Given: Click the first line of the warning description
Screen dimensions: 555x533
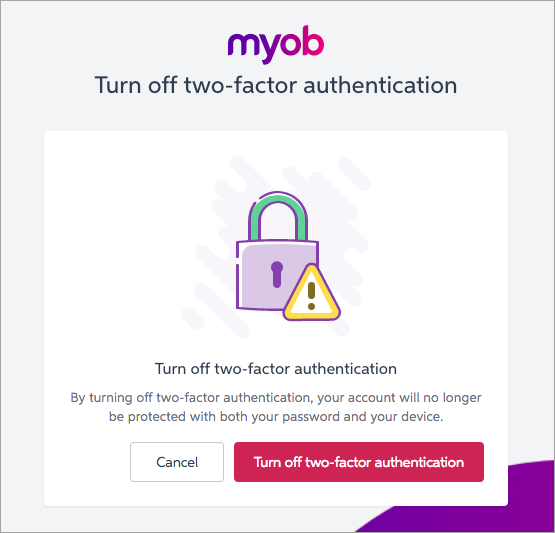Looking at the screenshot, I should tap(276, 398).
